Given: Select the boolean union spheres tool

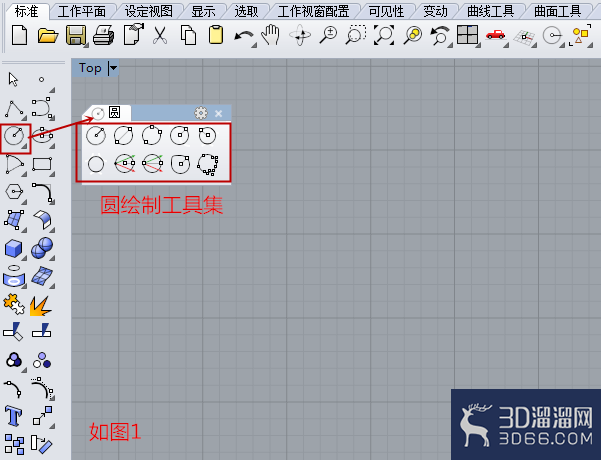Looking at the screenshot, I should pos(42,248).
